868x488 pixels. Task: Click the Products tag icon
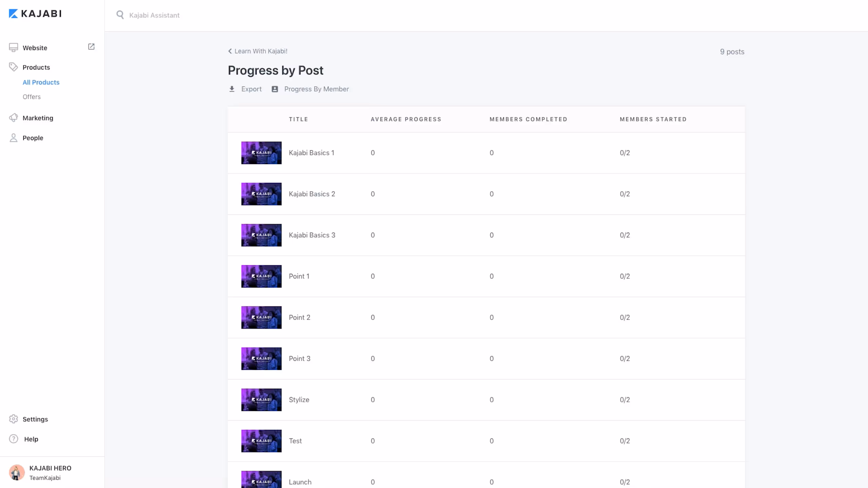(x=13, y=67)
